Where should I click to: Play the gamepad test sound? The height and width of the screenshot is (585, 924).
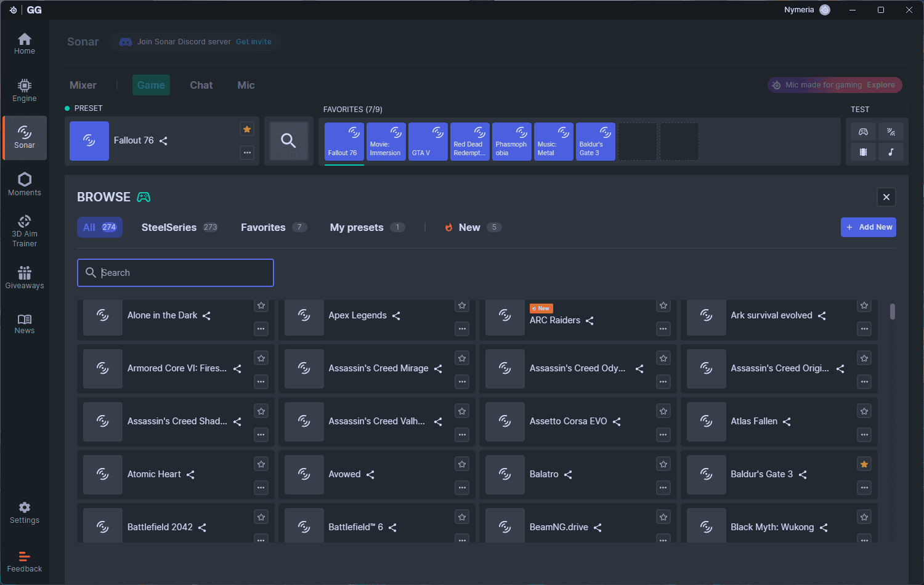(x=864, y=132)
